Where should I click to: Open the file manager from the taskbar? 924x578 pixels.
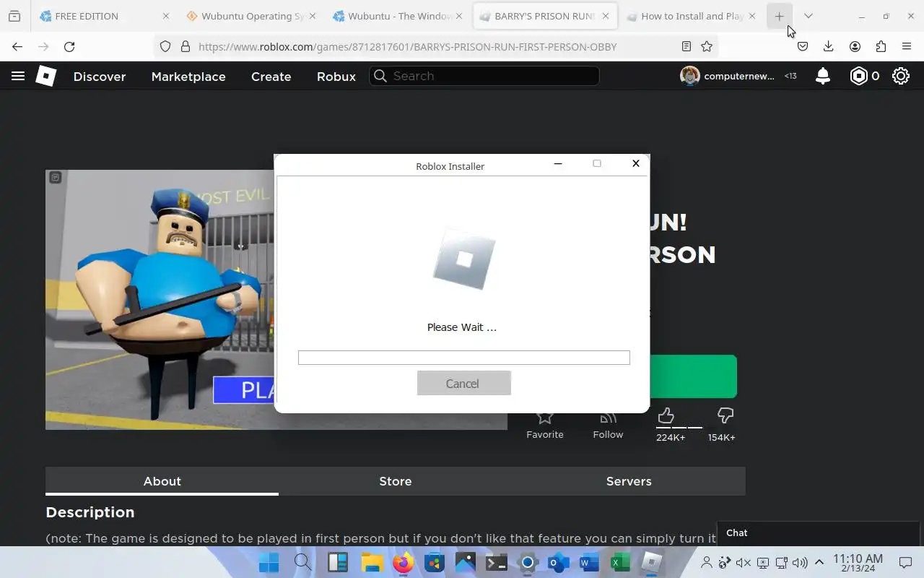372,562
